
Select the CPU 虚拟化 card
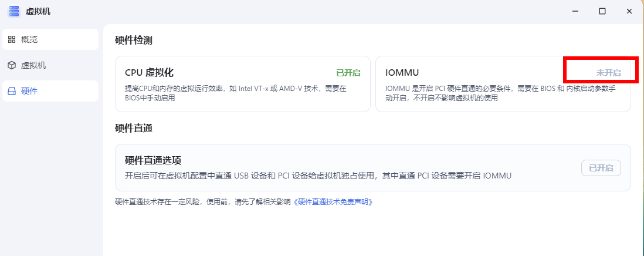(x=243, y=84)
